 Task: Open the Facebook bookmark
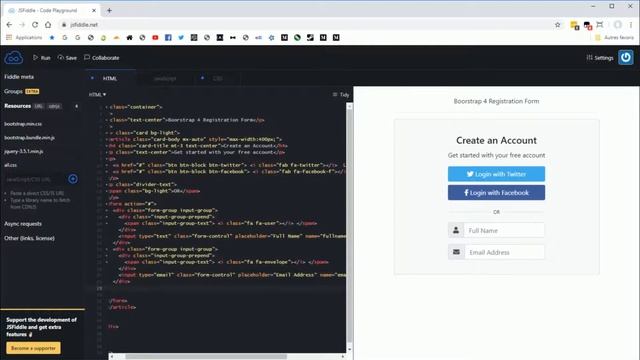[x=168, y=38]
